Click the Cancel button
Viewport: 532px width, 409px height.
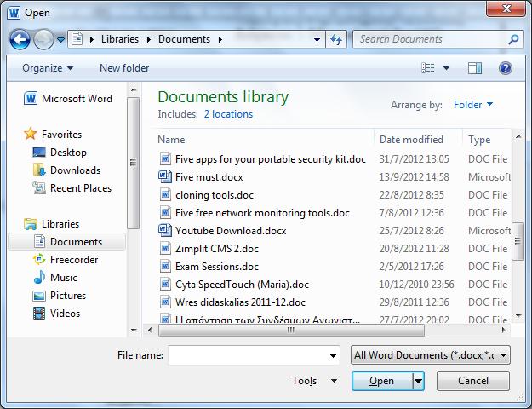(473, 381)
